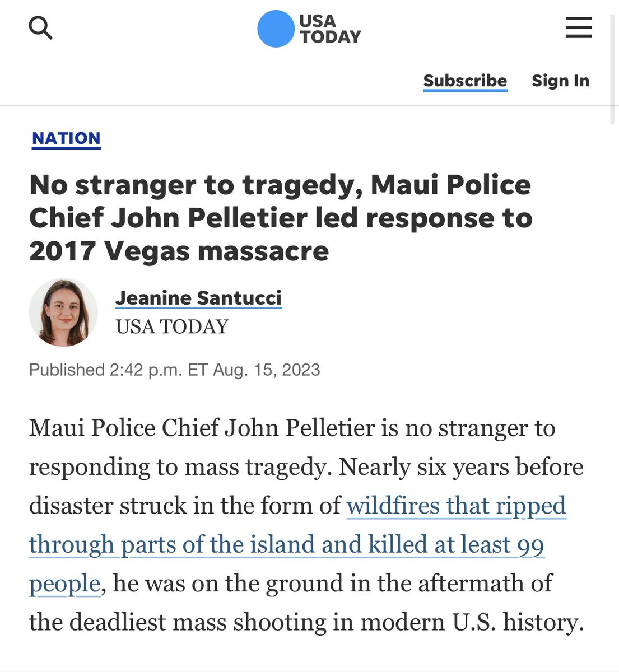Open the NATION section link
The width and height of the screenshot is (619, 672).
(x=66, y=138)
